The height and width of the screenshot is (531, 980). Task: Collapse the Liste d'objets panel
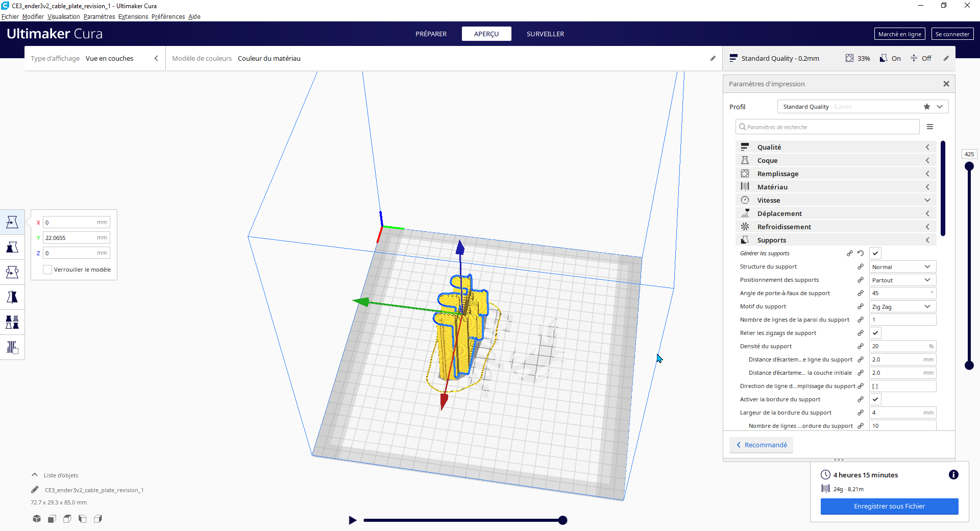tap(35, 475)
